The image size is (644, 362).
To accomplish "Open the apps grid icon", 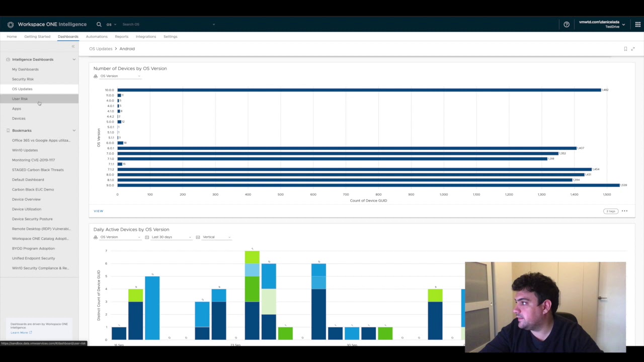I will pyautogui.click(x=638, y=24).
